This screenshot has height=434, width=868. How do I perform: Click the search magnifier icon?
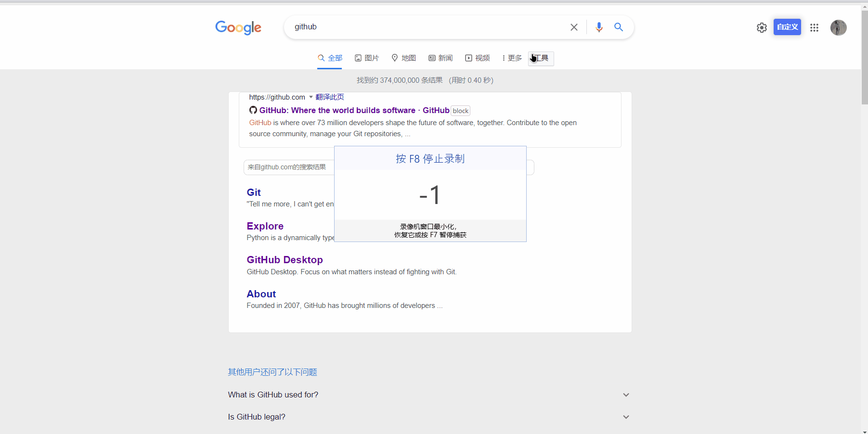(619, 27)
